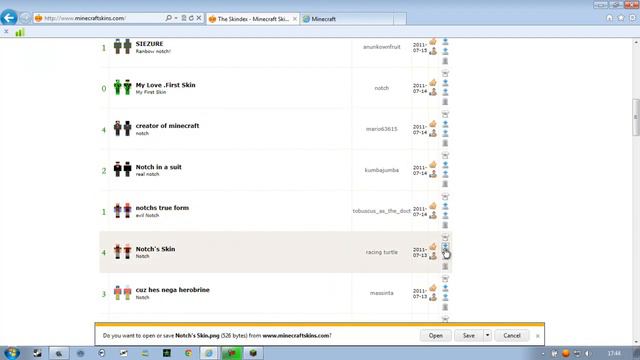Refresh the page with the reload icon

tap(191, 18)
